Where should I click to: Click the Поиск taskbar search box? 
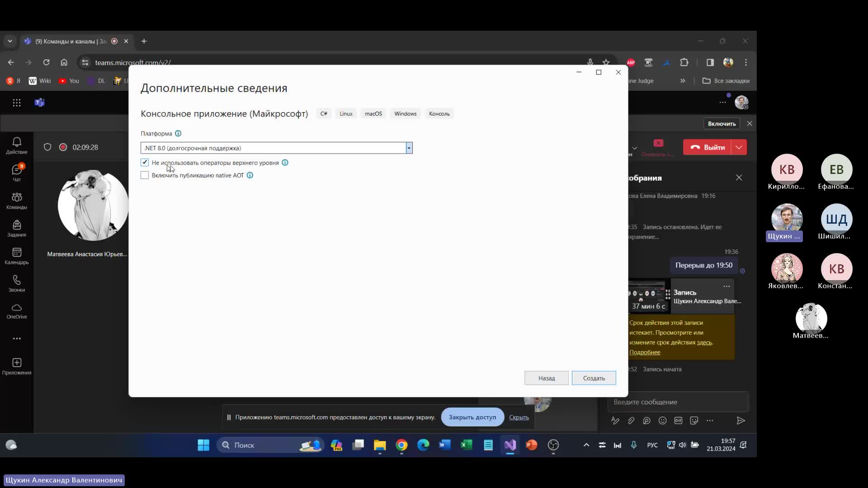tap(270, 446)
